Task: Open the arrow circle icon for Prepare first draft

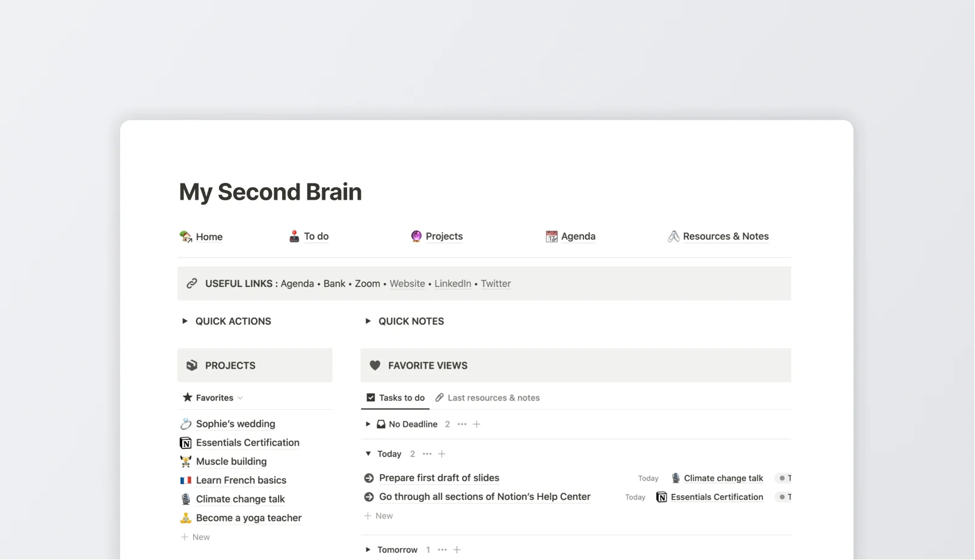Action: (x=368, y=478)
